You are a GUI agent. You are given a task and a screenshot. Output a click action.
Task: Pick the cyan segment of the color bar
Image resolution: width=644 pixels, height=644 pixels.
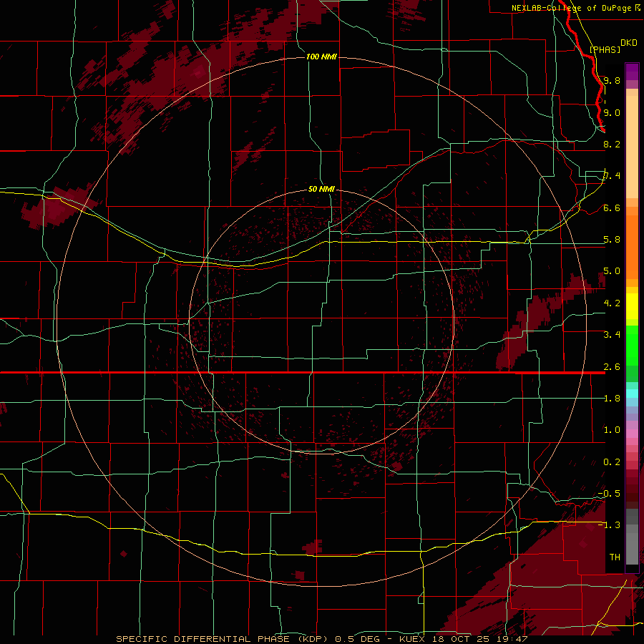[632, 394]
